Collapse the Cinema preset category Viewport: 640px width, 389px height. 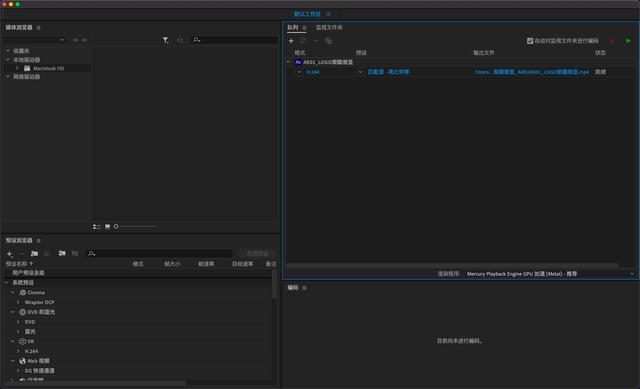coord(13,293)
